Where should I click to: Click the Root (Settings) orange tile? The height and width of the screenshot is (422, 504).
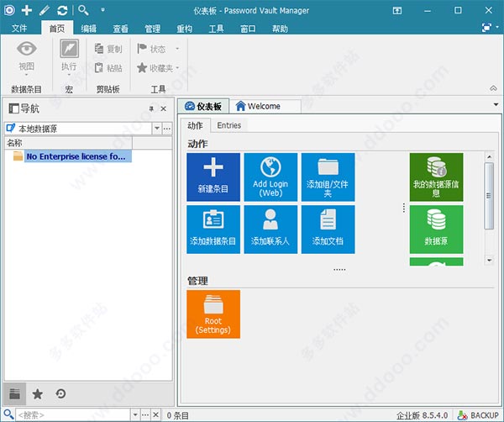coord(213,314)
